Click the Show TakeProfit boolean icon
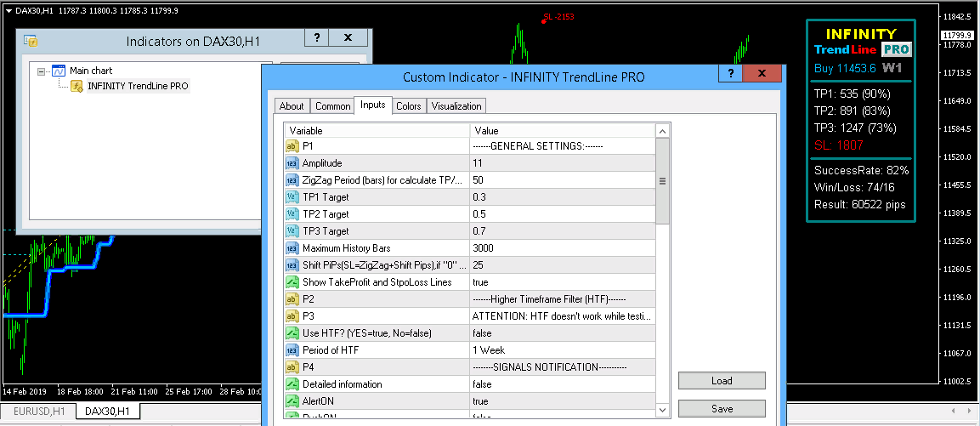Viewport: 980px width, 426px height. pos(292,282)
